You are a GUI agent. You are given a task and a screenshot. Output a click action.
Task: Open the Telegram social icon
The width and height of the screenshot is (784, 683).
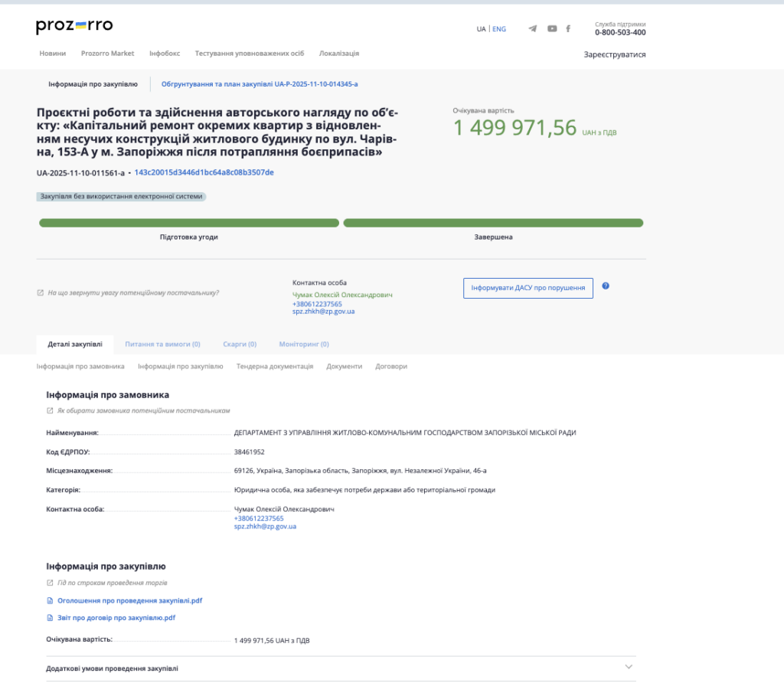coord(532,29)
